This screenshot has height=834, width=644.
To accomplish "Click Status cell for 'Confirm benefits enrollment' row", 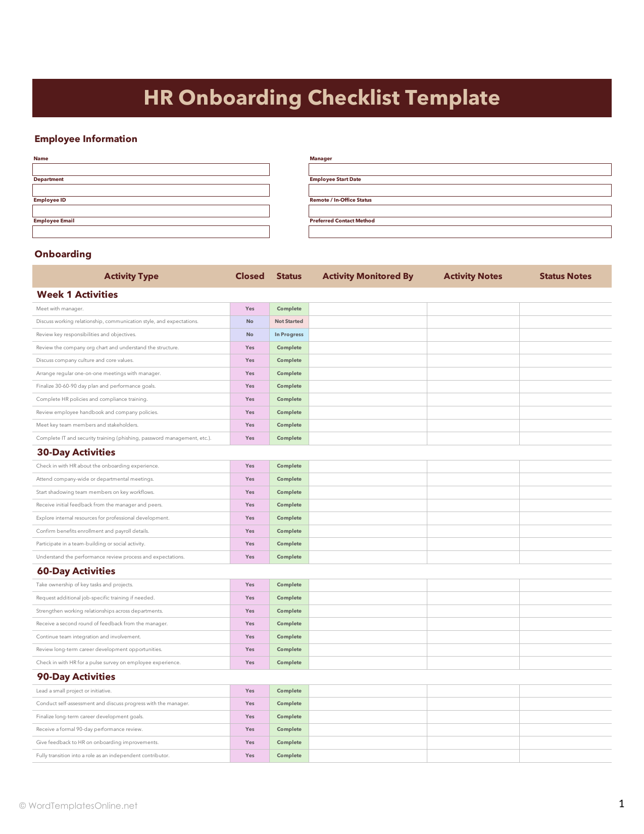I will [289, 531].
